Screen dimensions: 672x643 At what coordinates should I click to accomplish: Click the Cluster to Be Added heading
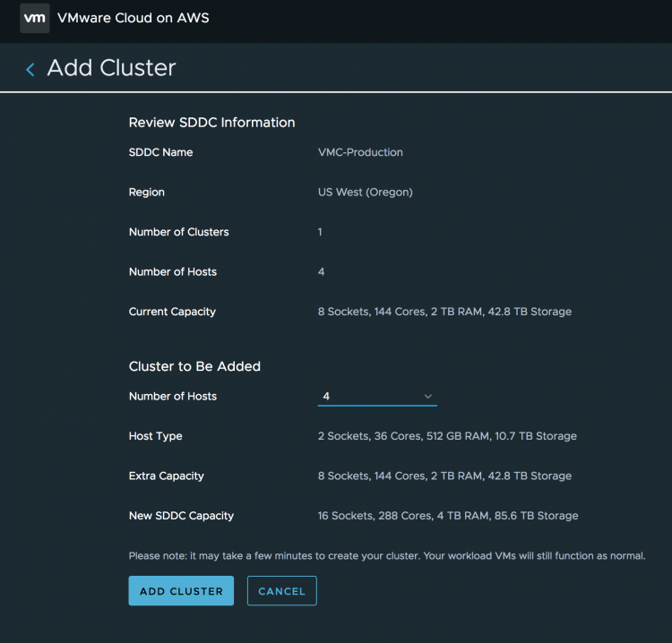[x=194, y=366]
